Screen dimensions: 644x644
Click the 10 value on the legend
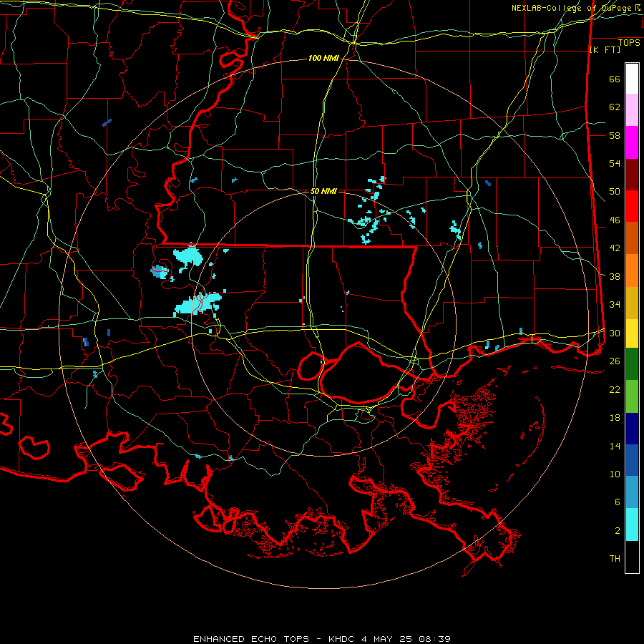tap(615, 474)
